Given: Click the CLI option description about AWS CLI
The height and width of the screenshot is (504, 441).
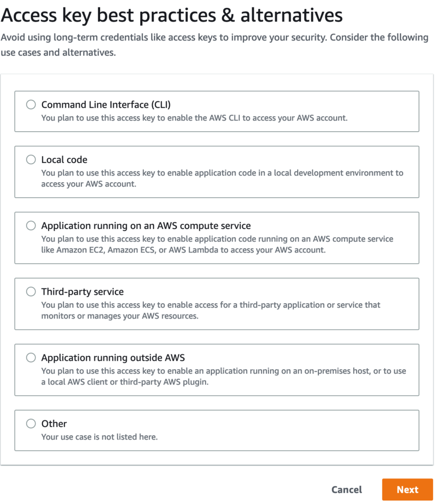Looking at the screenshot, I should 194,118.
